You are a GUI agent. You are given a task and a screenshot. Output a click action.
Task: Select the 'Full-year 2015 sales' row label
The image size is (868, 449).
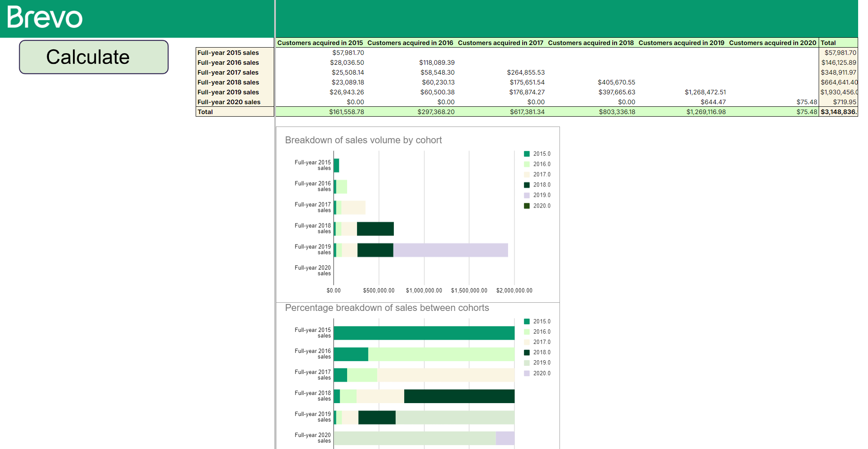[x=235, y=53]
